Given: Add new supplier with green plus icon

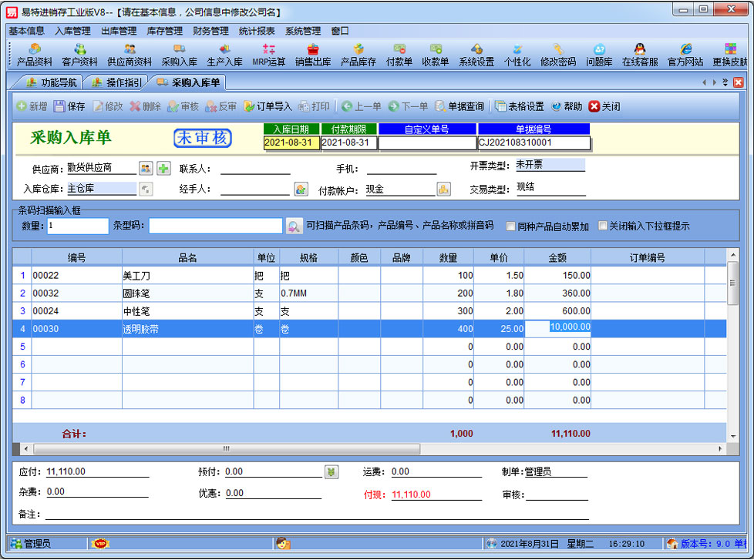Looking at the screenshot, I should 163,168.
